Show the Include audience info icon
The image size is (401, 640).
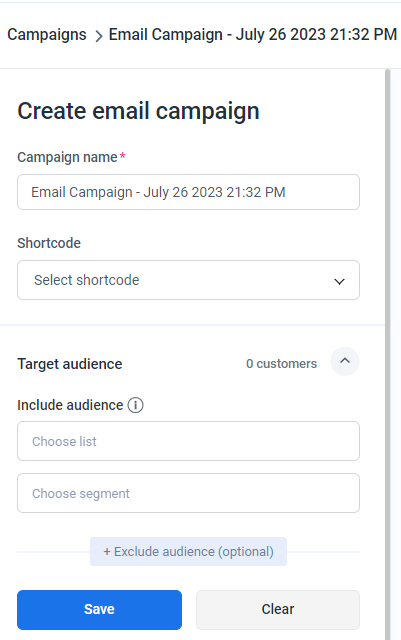136,405
